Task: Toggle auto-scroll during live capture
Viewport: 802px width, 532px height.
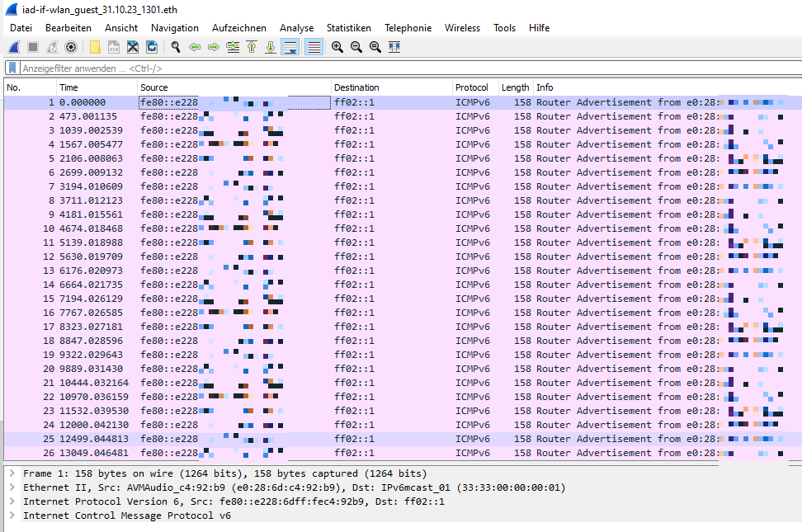Action: 290,47
